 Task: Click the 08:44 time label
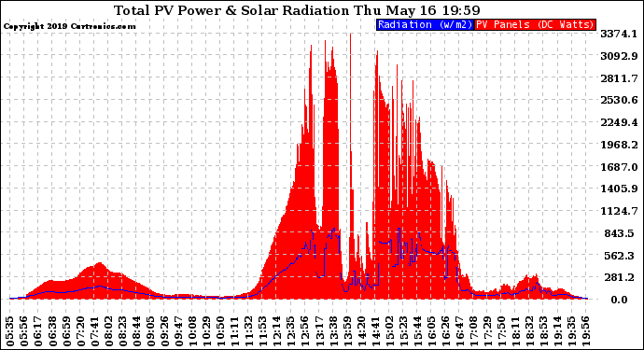(137, 331)
